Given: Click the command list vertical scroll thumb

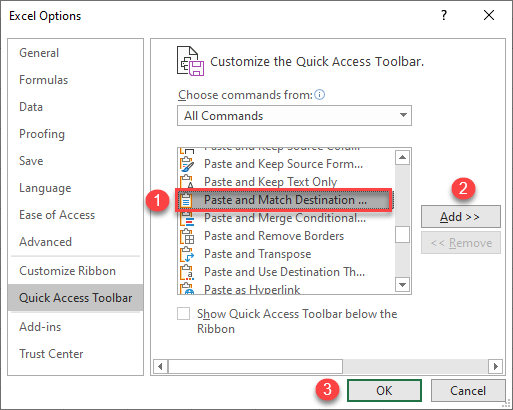Looking at the screenshot, I should [x=402, y=235].
